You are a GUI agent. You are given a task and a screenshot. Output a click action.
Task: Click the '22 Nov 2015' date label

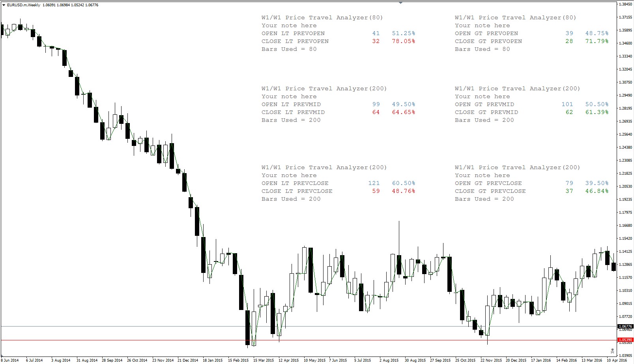(491, 360)
